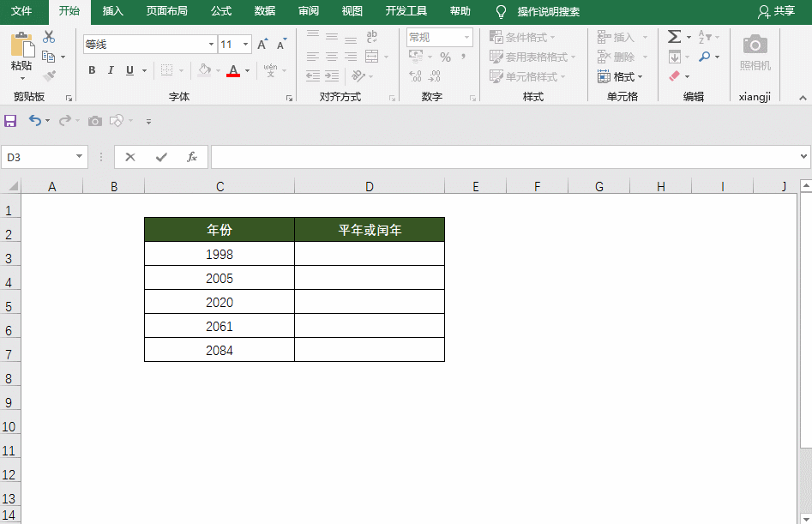
Task: Click the 照相机 camera button
Action: (x=755, y=51)
